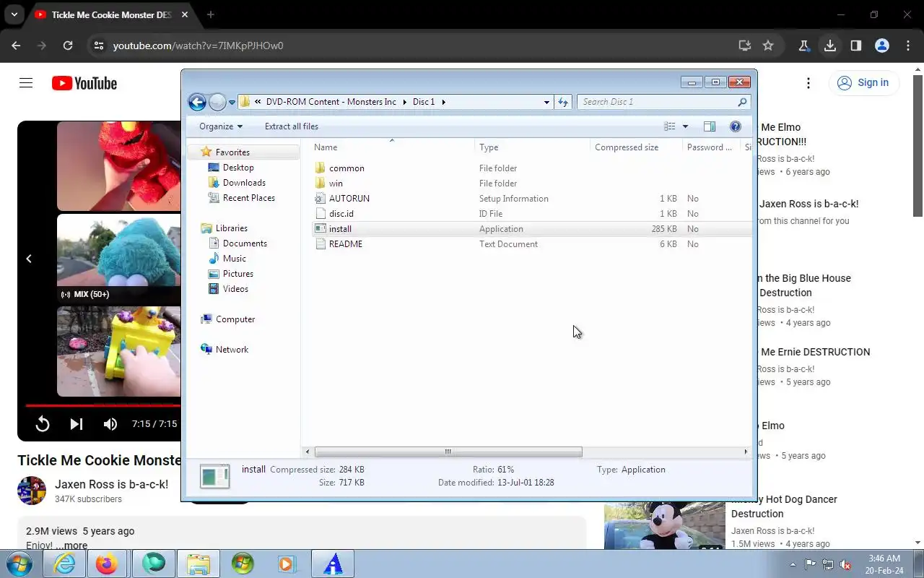Open Pictures library

(x=238, y=274)
